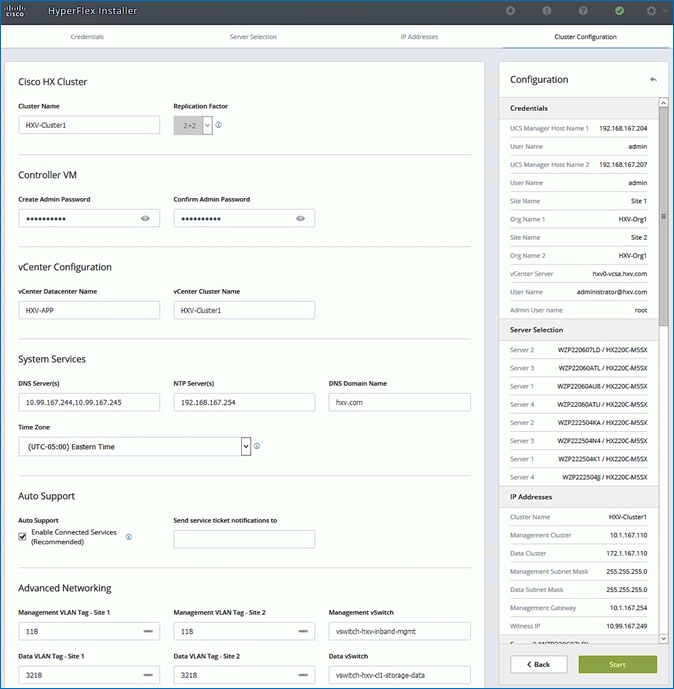This screenshot has height=689, width=674.
Task: Click UCS Manager Host Name 2 value 192.168.167.207
Action: [x=623, y=164]
